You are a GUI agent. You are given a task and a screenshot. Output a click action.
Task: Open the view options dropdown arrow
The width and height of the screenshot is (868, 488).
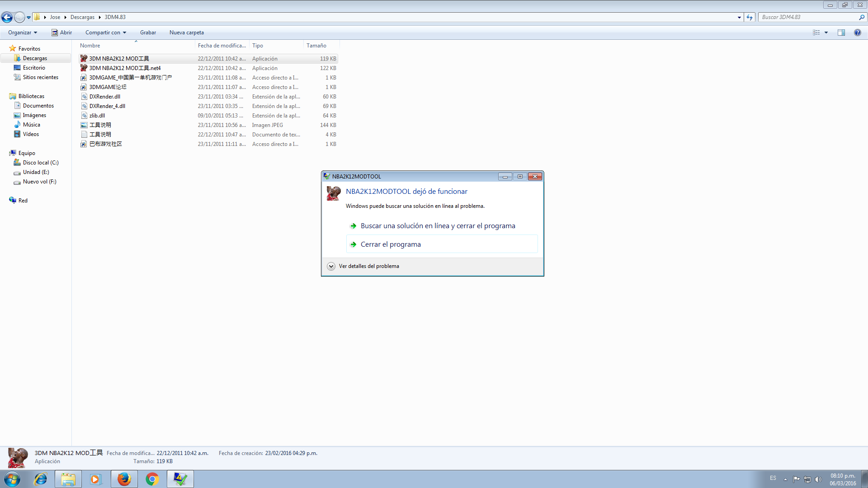(x=826, y=33)
